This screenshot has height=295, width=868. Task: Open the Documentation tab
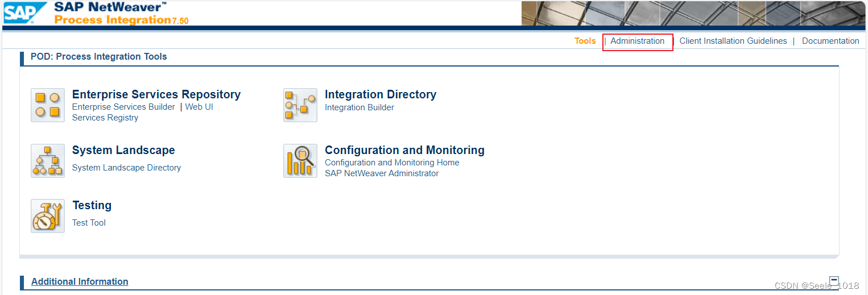830,41
